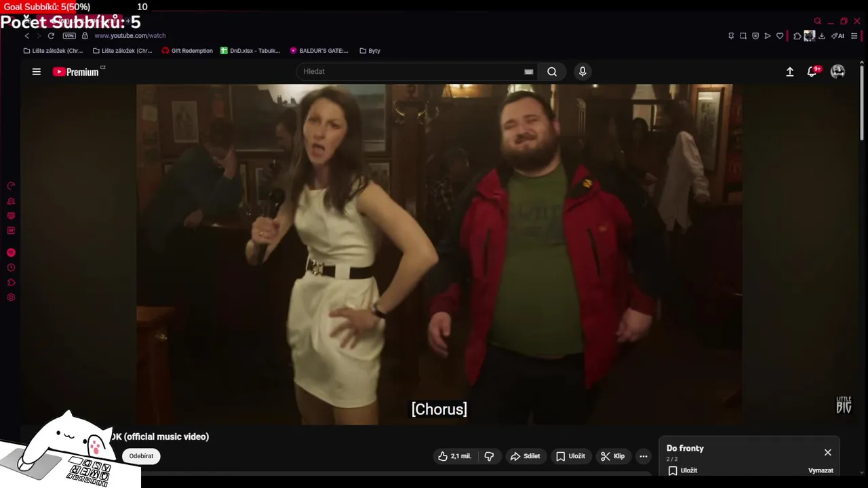Click the browser pin icon in toolbar
Image resolution: width=868 pixels, height=488 pixels.
point(731,36)
